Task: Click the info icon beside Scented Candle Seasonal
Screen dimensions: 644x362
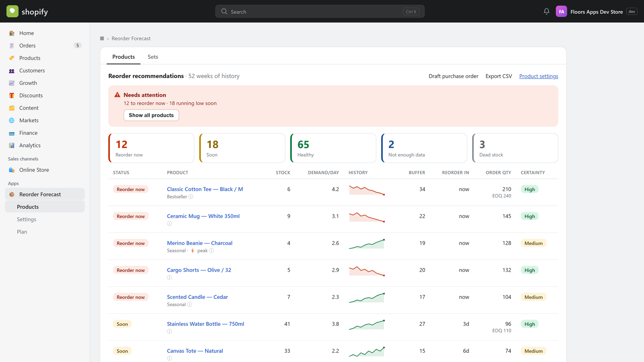Action: click(190, 304)
